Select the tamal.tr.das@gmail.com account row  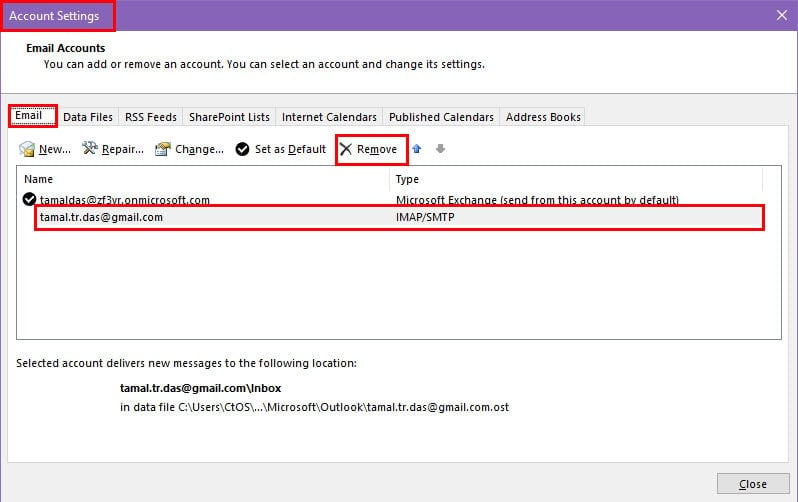[400, 217]
